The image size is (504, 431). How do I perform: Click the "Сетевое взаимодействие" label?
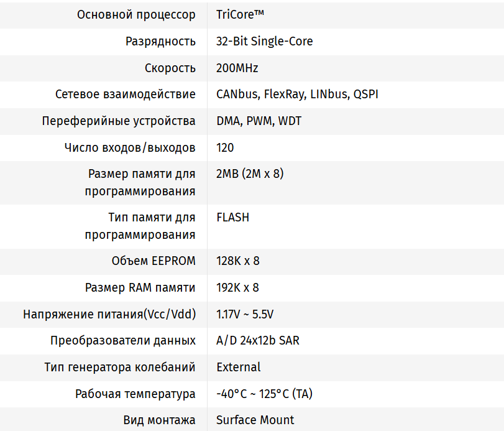tap(125, 95)
